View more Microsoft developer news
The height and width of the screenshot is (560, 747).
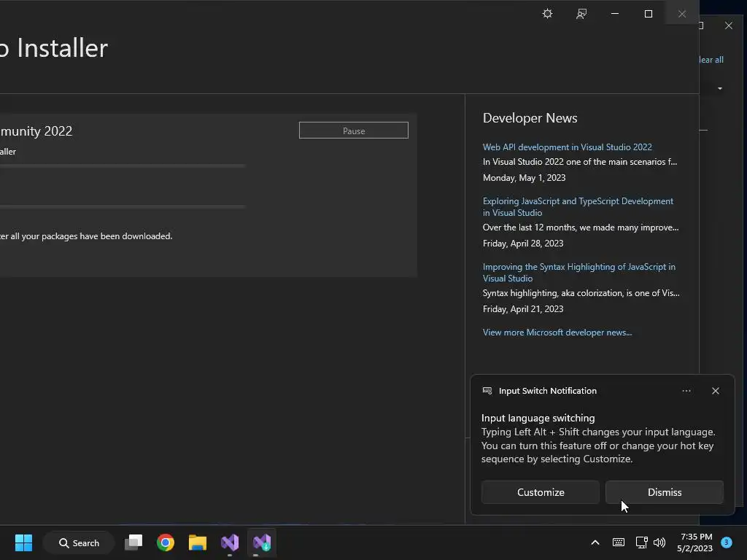coord(557,332)
